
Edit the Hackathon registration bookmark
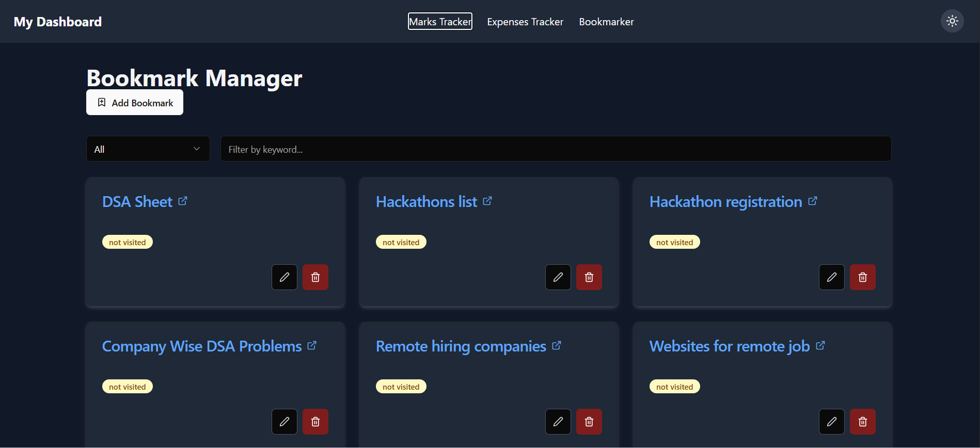click(x=832, y=277)
